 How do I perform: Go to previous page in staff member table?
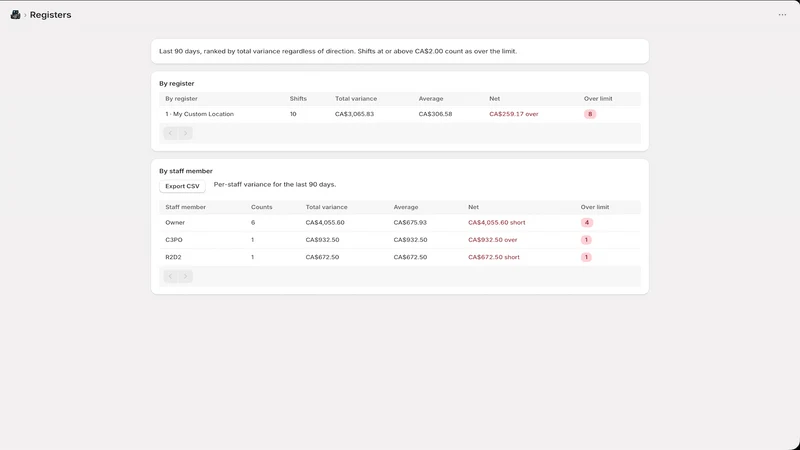pos(170,277)
